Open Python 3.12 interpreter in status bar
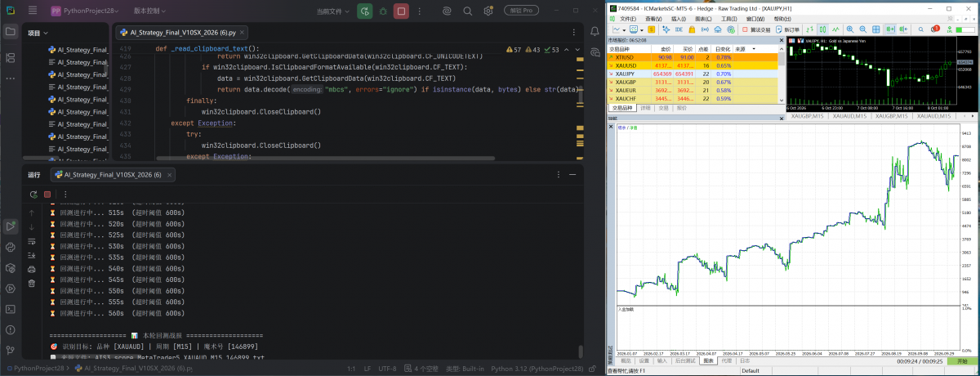This screenshot has width=980, height=376. point(536,369)
